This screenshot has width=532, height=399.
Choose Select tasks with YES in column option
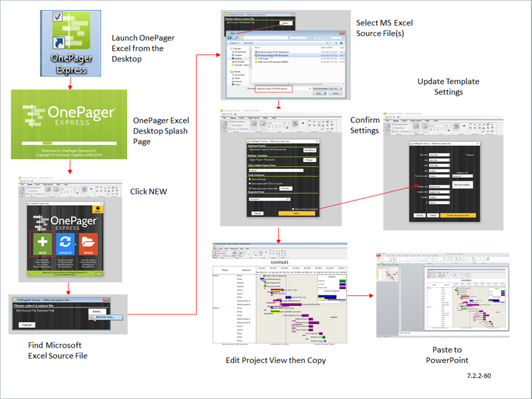point(250,183)
